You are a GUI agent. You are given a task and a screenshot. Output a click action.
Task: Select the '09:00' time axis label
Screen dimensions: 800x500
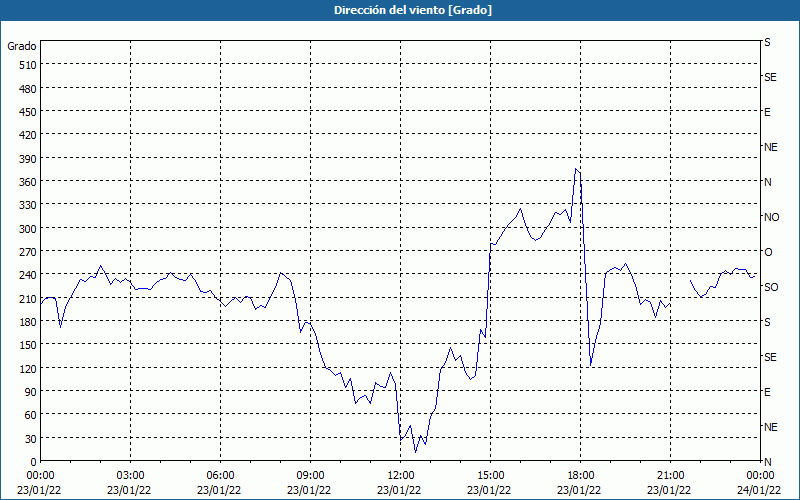tap(311, 476)
